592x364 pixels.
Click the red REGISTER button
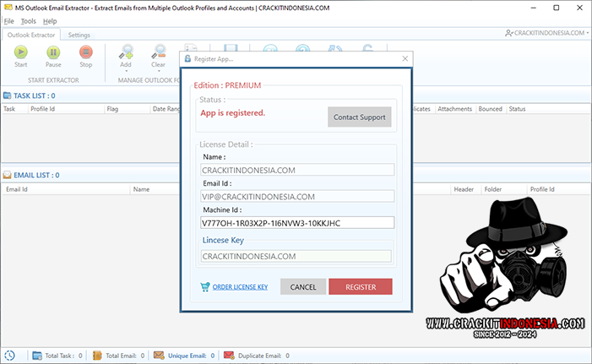[x=361, y=287]
